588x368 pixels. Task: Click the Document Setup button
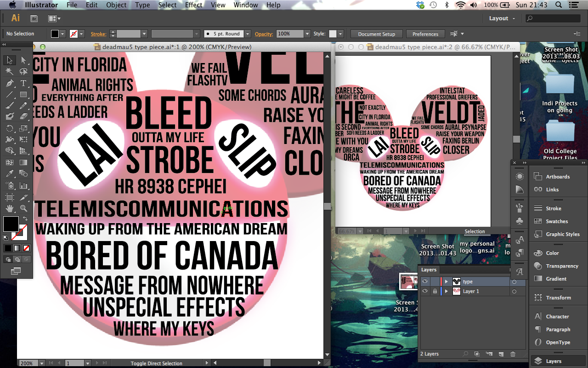(x=376, y=34)
